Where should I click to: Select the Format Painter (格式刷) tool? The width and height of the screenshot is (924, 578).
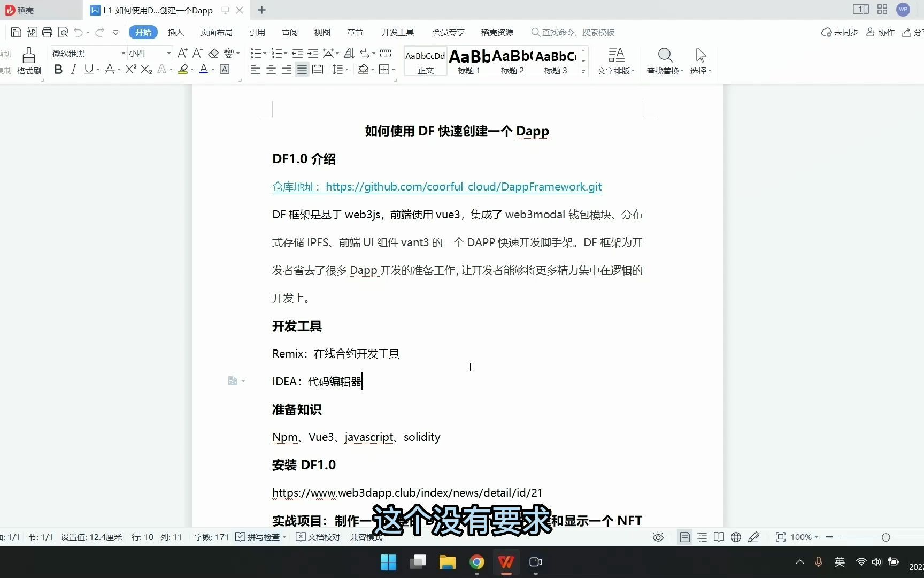(29, 61)
